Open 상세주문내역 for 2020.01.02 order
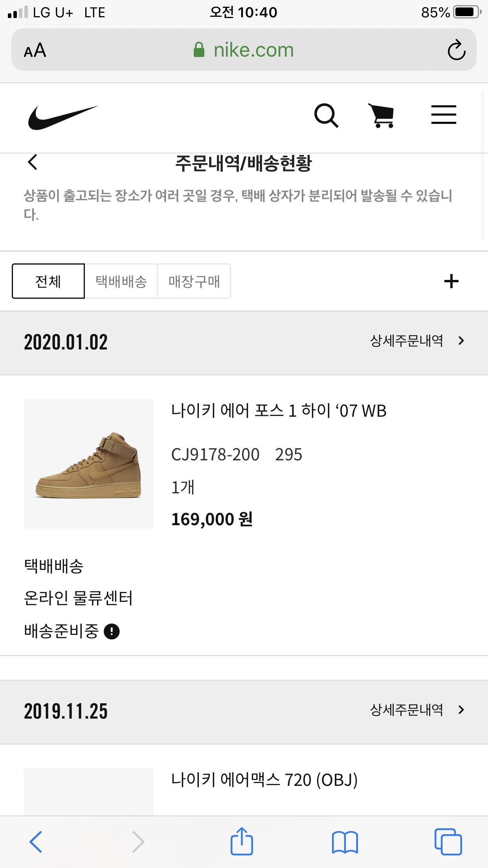The height and width of the screenshot is (868, 488). click(x=417, y=341)
